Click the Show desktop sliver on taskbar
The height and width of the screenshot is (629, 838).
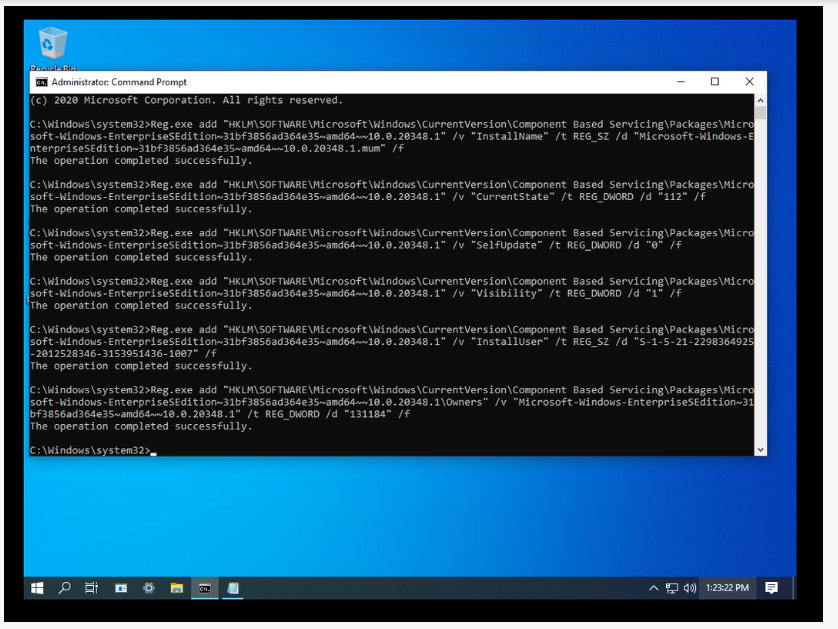click(x=794, y=588)
